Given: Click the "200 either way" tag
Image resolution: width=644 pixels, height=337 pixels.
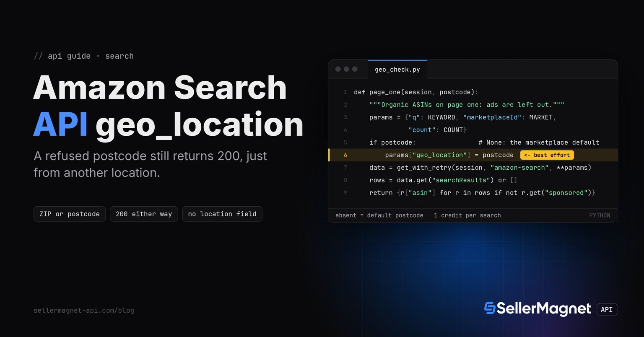Looking at the screenshot, I should click(x=144, y=214).
